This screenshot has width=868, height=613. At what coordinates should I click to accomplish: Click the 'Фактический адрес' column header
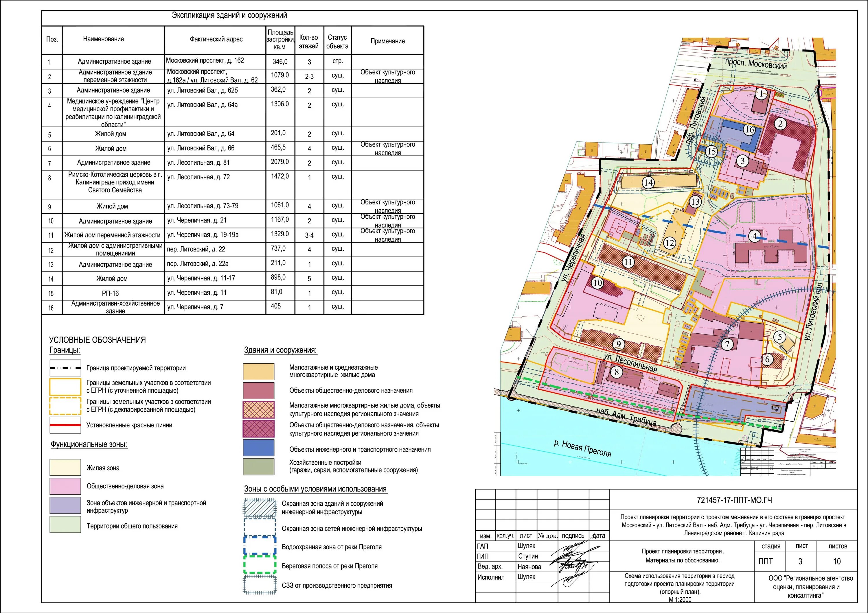216,39
